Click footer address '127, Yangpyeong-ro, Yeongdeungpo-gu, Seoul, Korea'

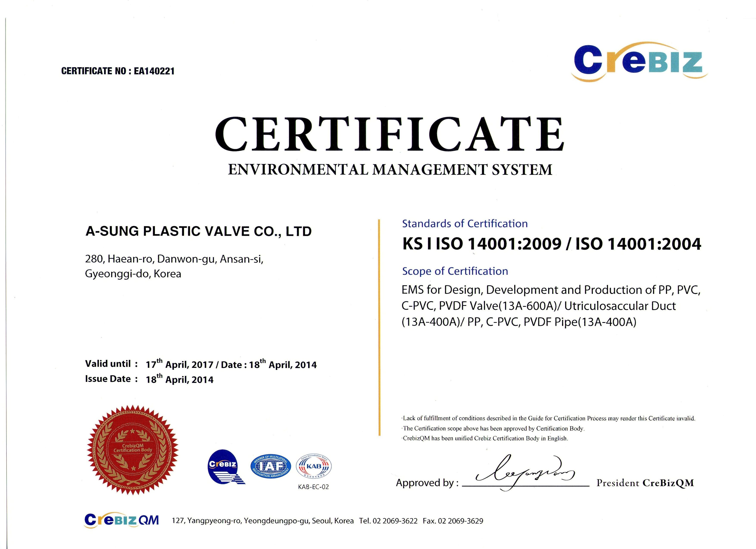coord(263,521)
